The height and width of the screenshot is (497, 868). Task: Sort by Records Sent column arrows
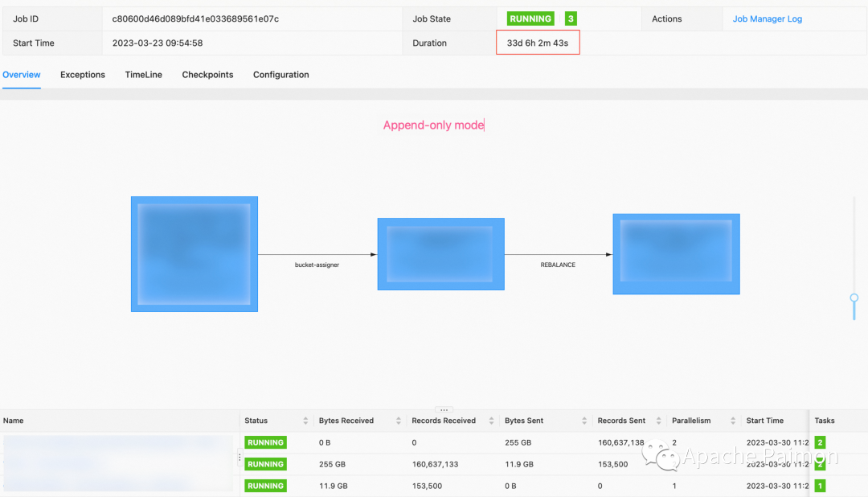659,421
